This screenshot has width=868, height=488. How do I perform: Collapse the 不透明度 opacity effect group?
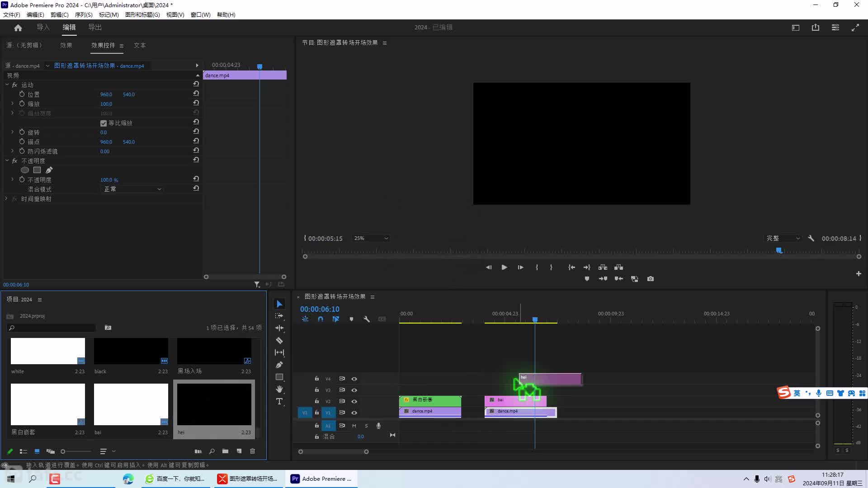pyautogui.click(x=7, y=161)
